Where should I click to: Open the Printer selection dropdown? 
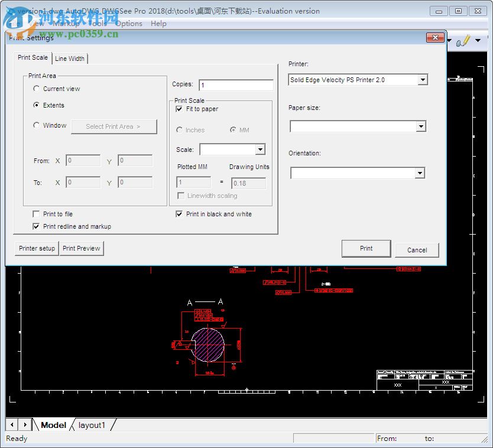coord(423,80)
